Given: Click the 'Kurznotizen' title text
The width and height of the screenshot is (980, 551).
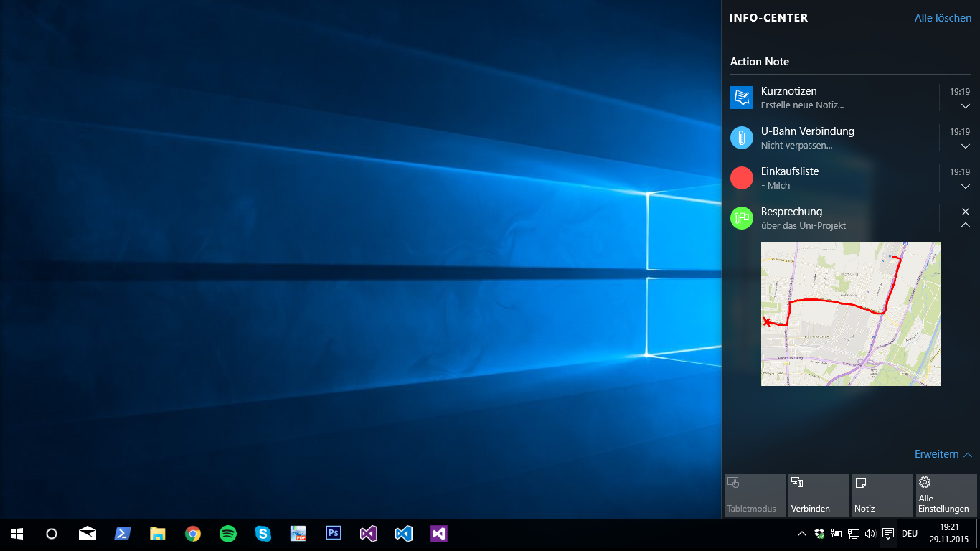Looking at the screenshot, I should [789, 91].
